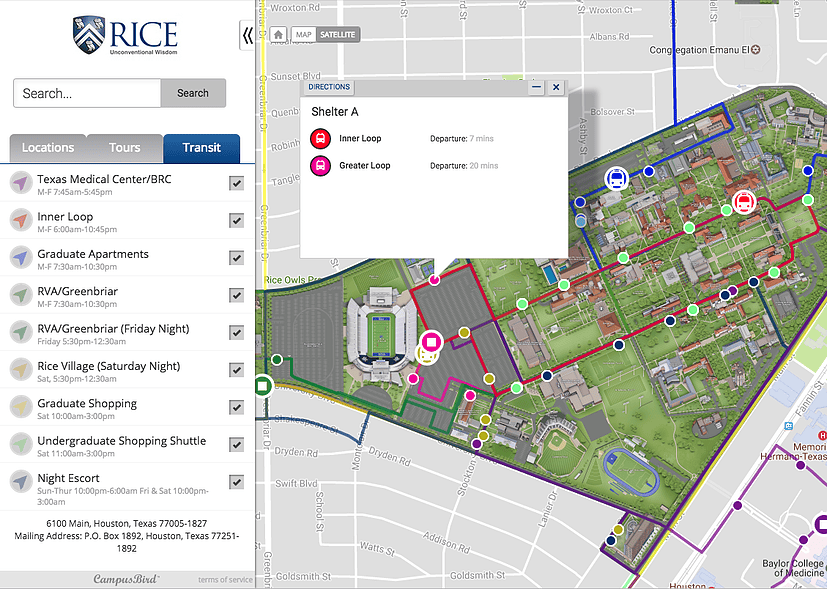This screenshot has height=589, width=827.
Task: Click the Undergraduate Shopping Shuttle arrow icon
Action: point(21,445)
